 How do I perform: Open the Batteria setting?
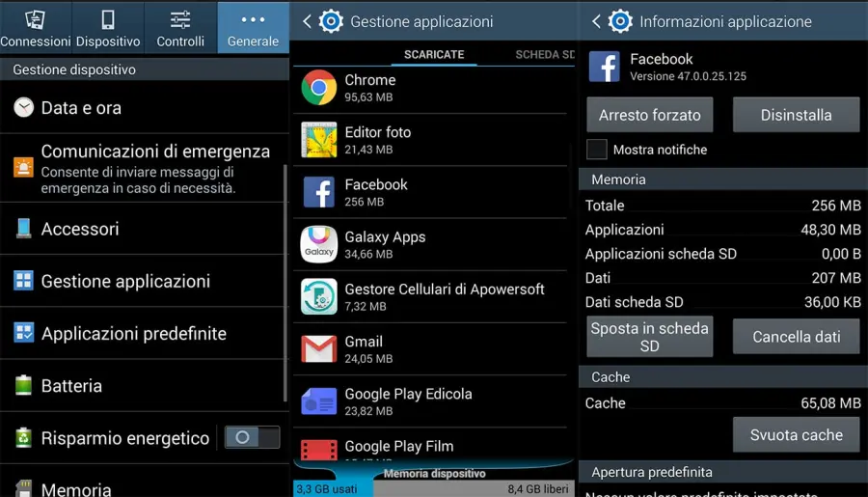(143, 386)
